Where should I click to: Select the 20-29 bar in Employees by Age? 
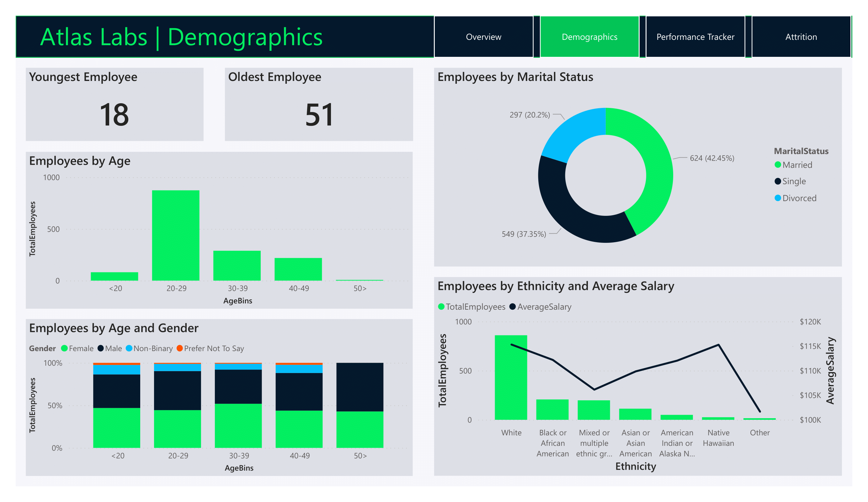(x=176, y=235)
